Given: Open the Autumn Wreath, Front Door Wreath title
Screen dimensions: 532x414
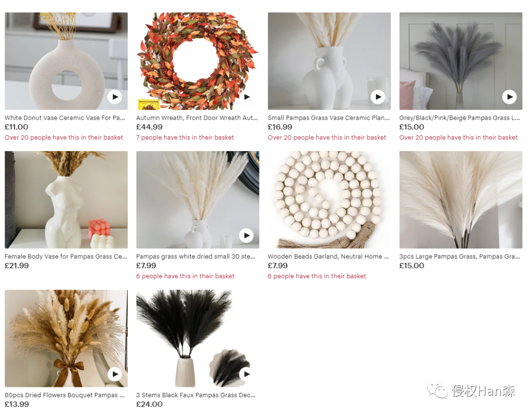Looking at the screenshot, I should pyautogui.click(x=197, y=118).
